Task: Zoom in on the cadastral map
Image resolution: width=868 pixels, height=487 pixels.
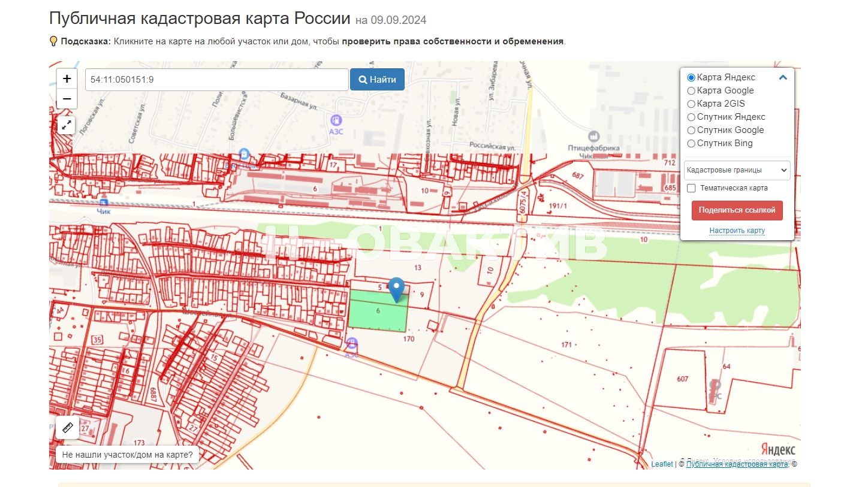Action: [x=67, y=78]
